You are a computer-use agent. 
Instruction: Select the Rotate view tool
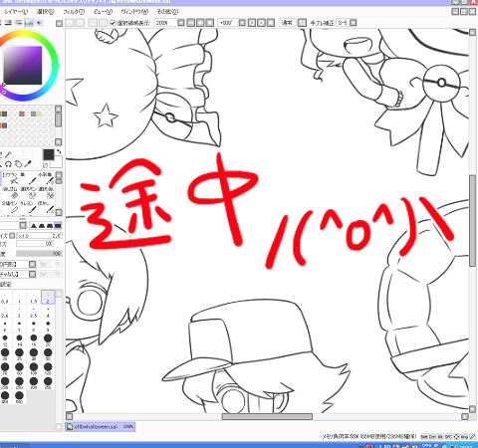click(8, 164)
